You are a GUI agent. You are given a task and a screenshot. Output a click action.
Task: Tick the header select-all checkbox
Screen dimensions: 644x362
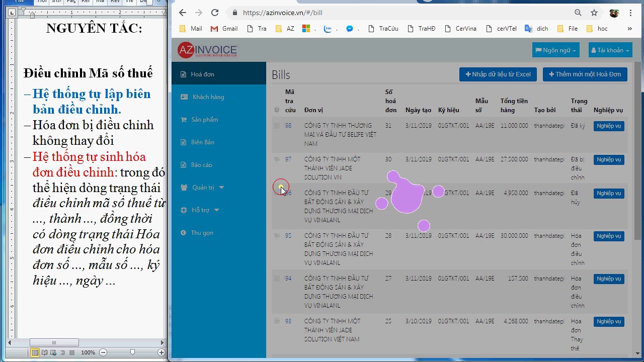[277, 110]
